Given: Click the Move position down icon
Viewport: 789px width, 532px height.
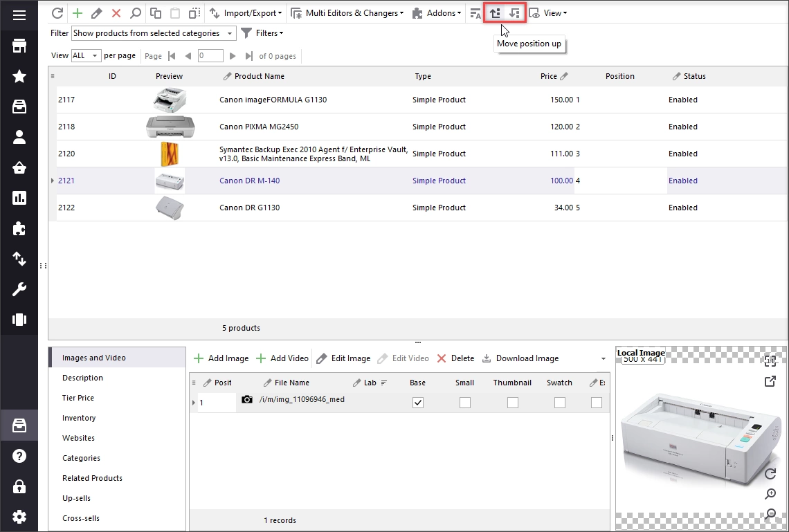Looking at the screenshot, I should pyautogui.click(x=514, y=13).
